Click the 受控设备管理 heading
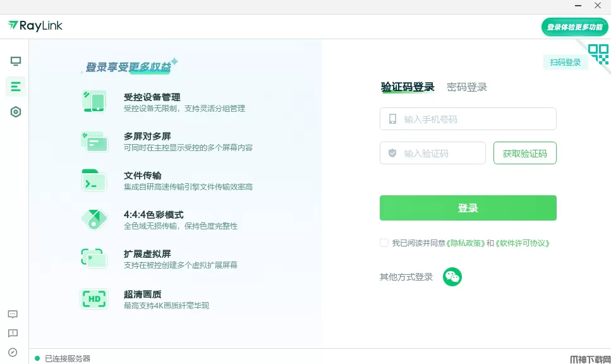Image resolution: width=611 pixels, height=364 pixels. tap(152, 97)
